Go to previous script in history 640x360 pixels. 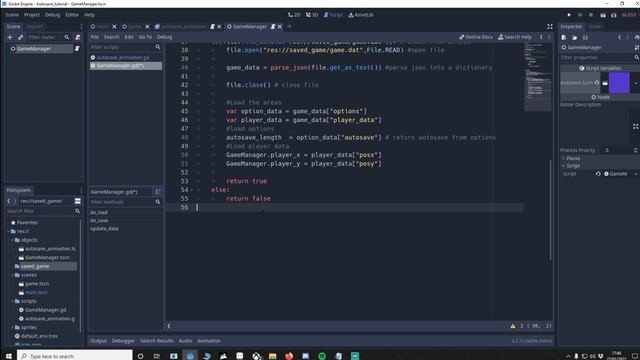point(541,37)
